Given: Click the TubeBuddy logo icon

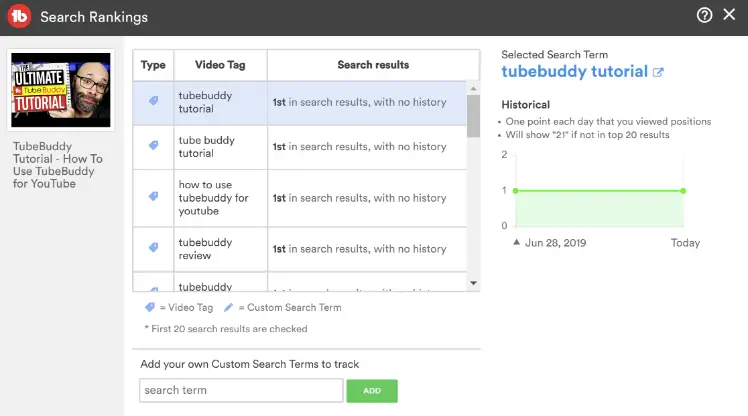Looking at the screenshot, I should coord(19,16).
